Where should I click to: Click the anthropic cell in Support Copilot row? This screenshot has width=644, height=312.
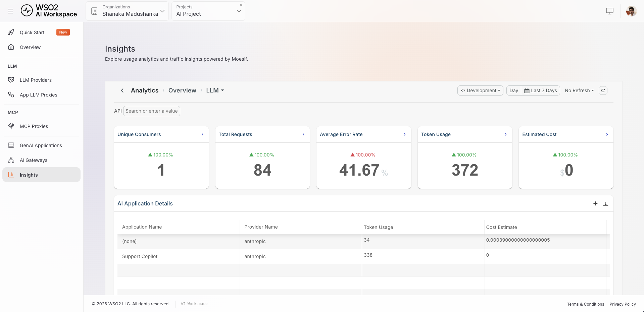tap(255, 256)
